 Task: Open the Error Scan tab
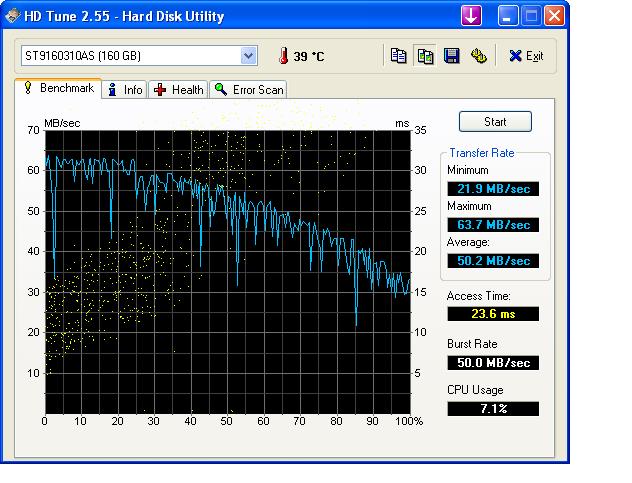tap(249, 90)
